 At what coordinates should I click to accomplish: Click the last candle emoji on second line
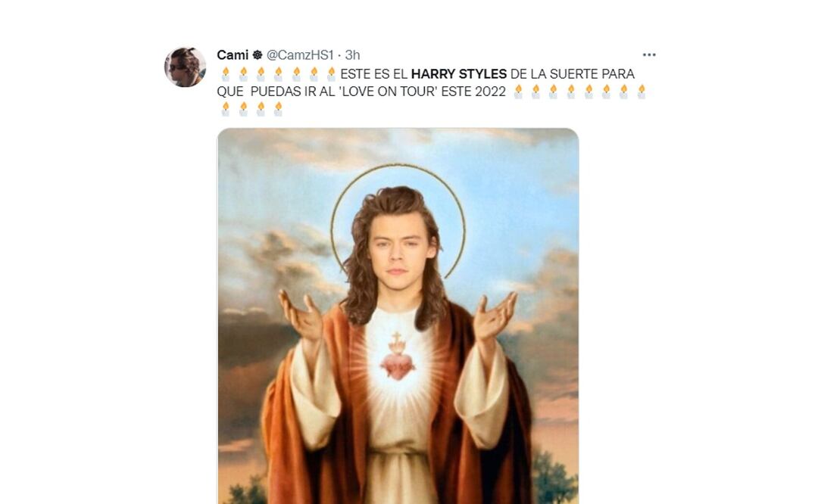click(x=642, y=92)
